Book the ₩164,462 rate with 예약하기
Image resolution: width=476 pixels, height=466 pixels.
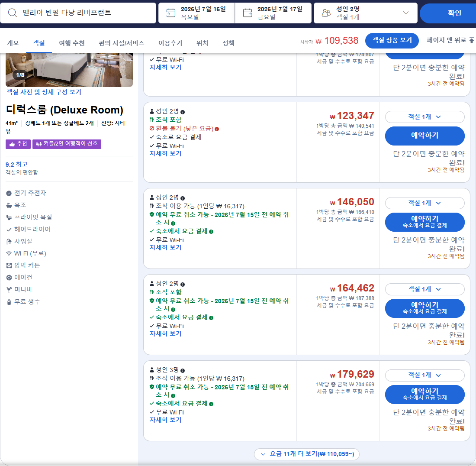(x=425, y=308)
